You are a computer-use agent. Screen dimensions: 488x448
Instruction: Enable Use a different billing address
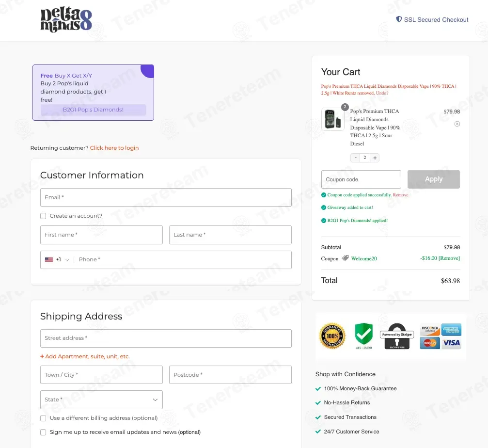click(43, 418)
